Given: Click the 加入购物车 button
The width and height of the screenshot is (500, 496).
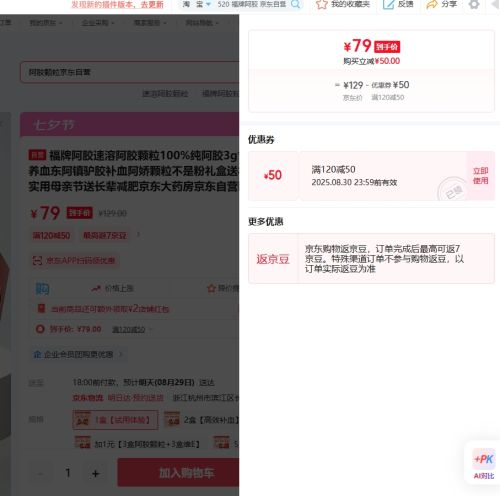Looking at the screenshot, I should (179, 472).
